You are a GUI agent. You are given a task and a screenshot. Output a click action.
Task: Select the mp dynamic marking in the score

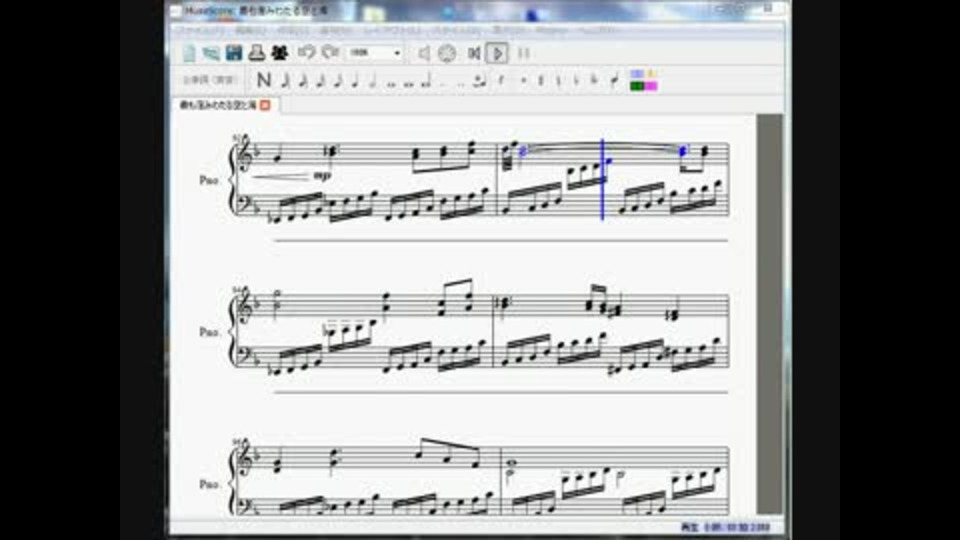point(322,176)
